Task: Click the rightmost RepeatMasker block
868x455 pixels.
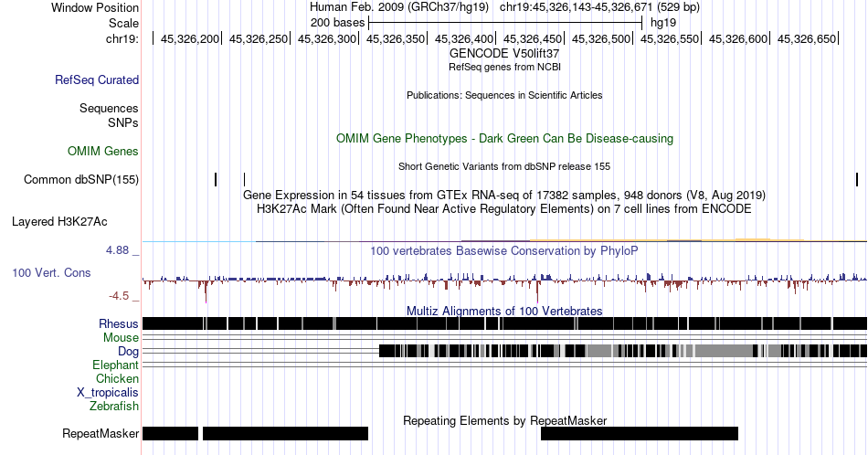Action: coord(640,433)
